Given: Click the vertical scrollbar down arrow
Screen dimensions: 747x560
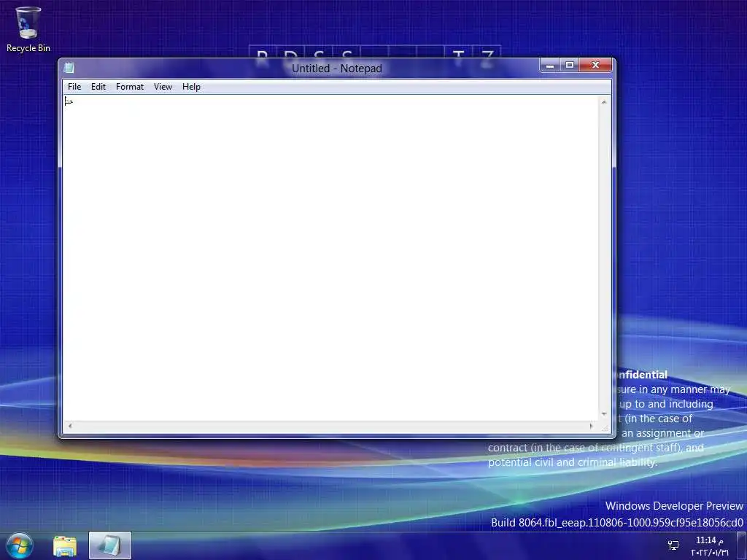Looking at the screenshot, I should click(604, 414).
